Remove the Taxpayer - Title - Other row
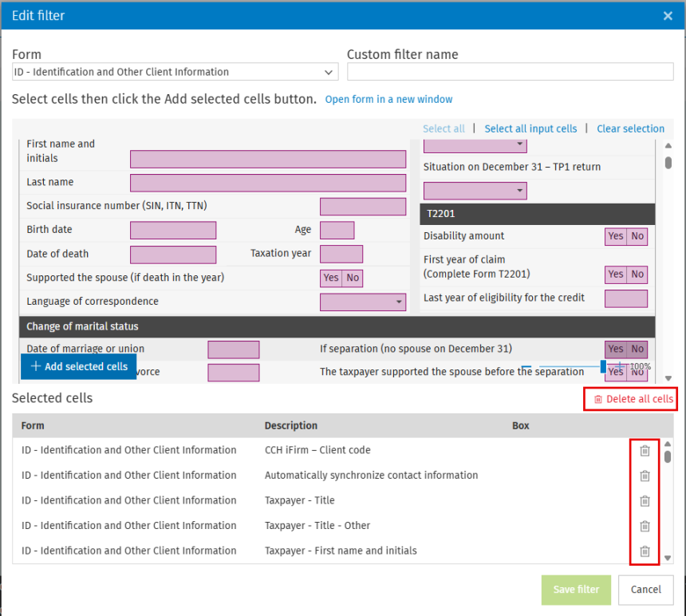 pos(645,526)
